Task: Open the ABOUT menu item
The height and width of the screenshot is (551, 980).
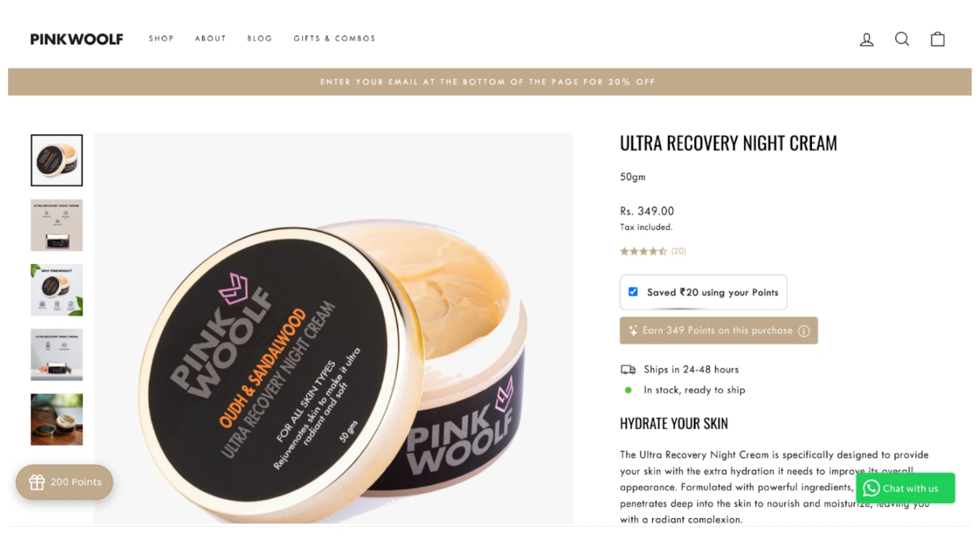Action: click(210, 38)
